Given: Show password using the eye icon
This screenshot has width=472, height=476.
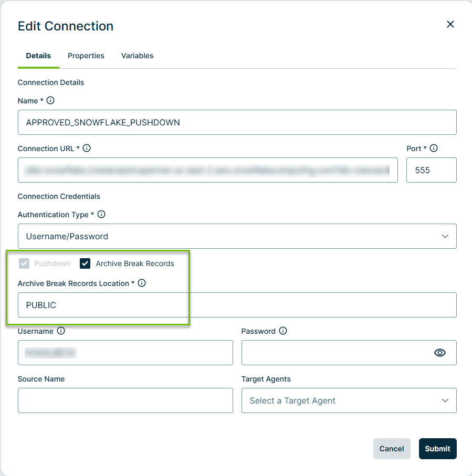Looking at the screenshot, I should tap(439, 353).
